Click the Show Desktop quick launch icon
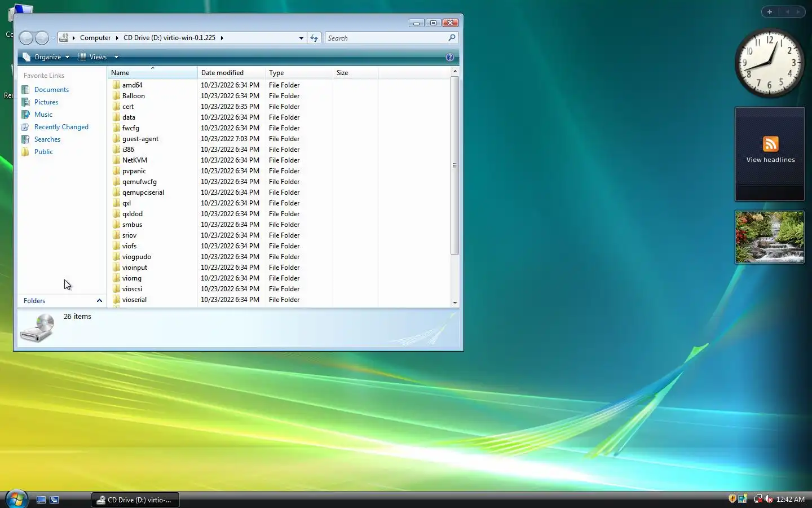812x508 pixels. (41, 500)
